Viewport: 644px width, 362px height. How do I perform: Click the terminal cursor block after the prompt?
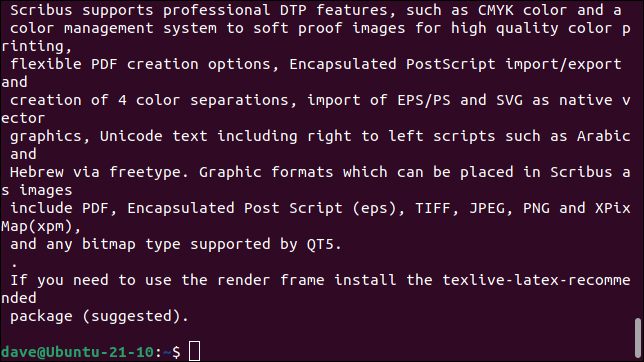point(194,351)
